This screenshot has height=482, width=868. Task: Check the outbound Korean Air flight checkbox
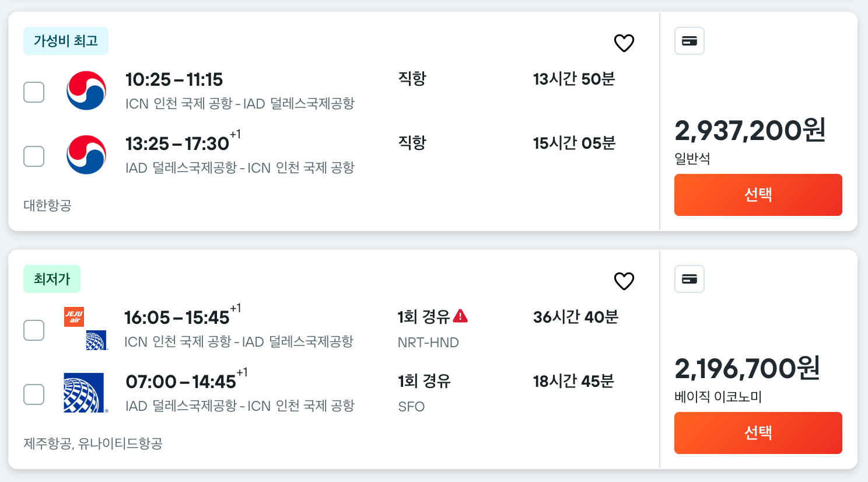click(34, 92)
